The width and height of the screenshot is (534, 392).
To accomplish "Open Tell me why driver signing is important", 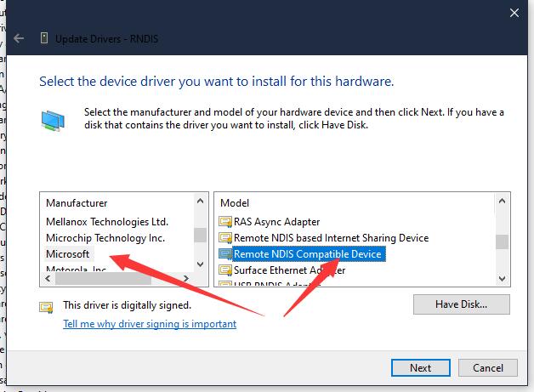I will click(150, 323).
